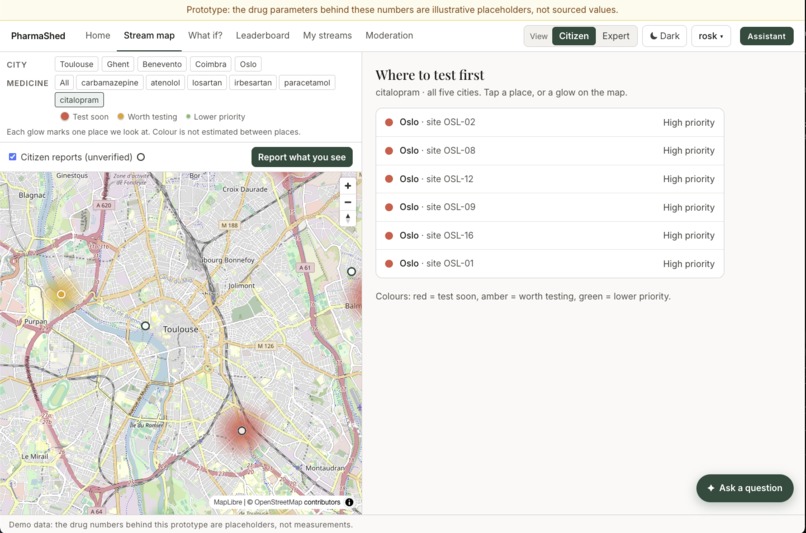Viewport: 806px width, 533px height.
Task: Open the MapLibre attribution link
Action: 228,502
